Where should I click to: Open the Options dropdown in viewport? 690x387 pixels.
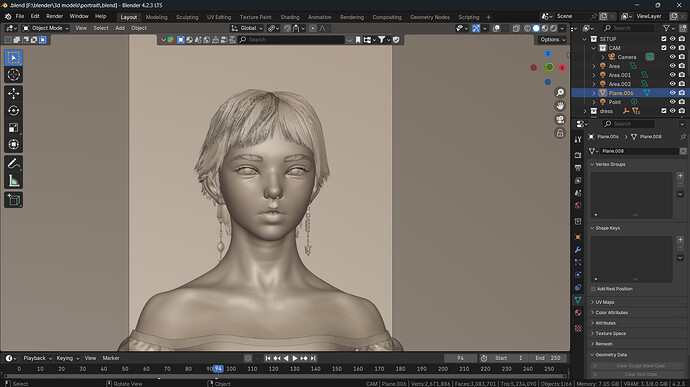click(553, 40)
